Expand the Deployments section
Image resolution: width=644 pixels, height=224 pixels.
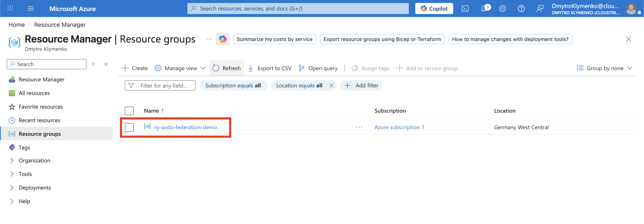click(12, 188)
